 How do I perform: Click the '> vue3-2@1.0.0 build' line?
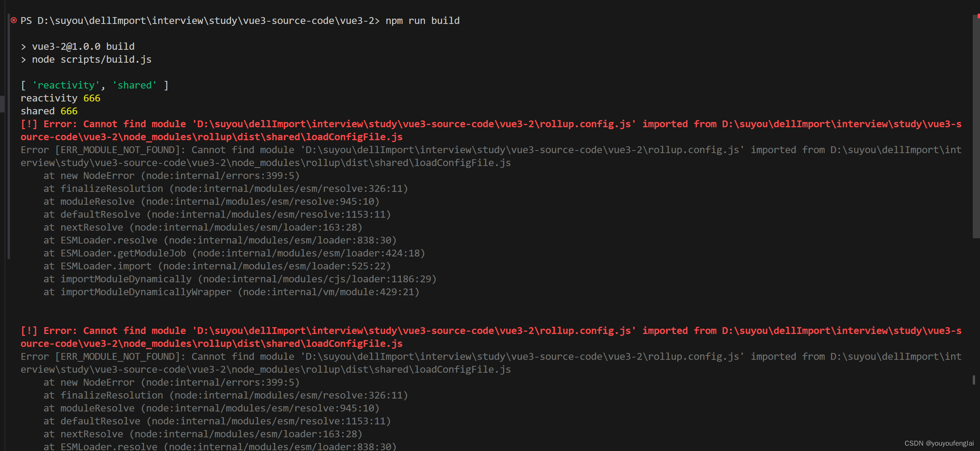78,46
